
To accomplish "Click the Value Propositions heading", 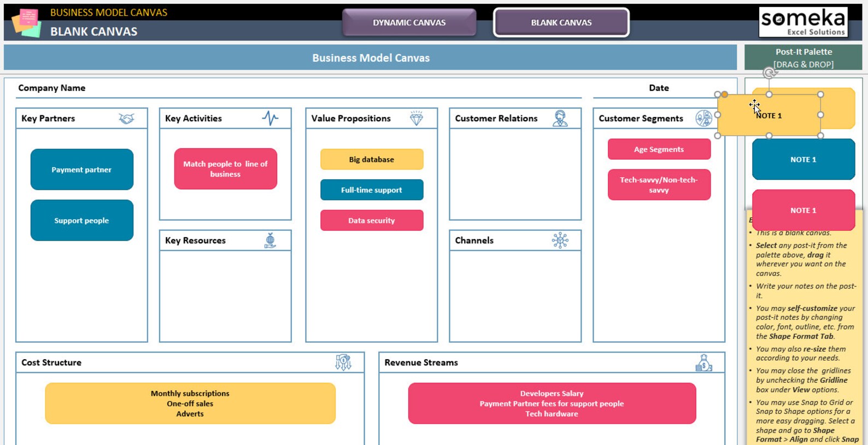I will (x=351, y=118).
